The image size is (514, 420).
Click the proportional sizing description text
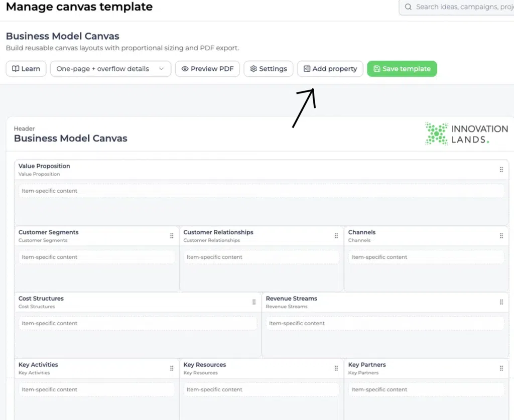point(122,48)
